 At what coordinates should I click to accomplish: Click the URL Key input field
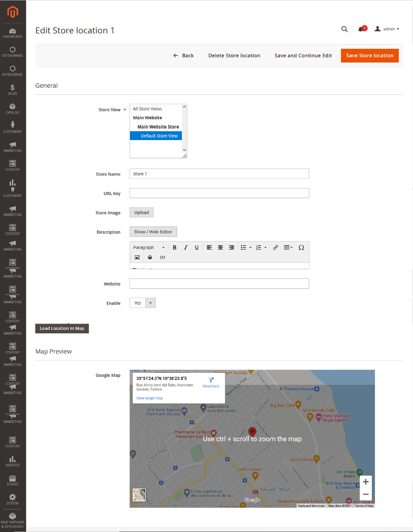(219, 193)
